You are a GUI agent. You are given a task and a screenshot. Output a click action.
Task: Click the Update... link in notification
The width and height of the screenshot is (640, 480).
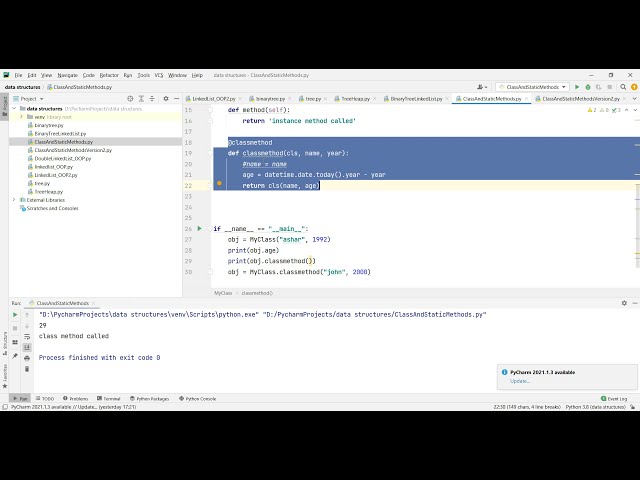[520, 381]
